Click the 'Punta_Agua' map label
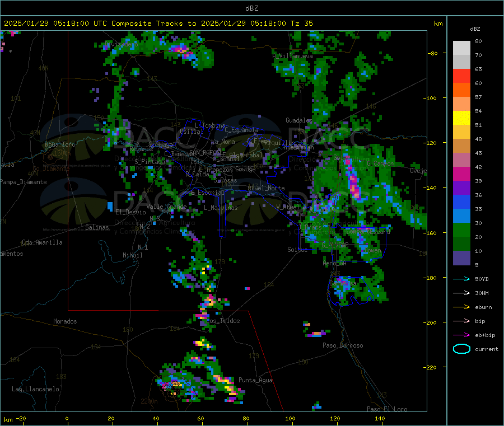This screenshot has width=504, height=426. pyautogui.click(x=255, y=380)
